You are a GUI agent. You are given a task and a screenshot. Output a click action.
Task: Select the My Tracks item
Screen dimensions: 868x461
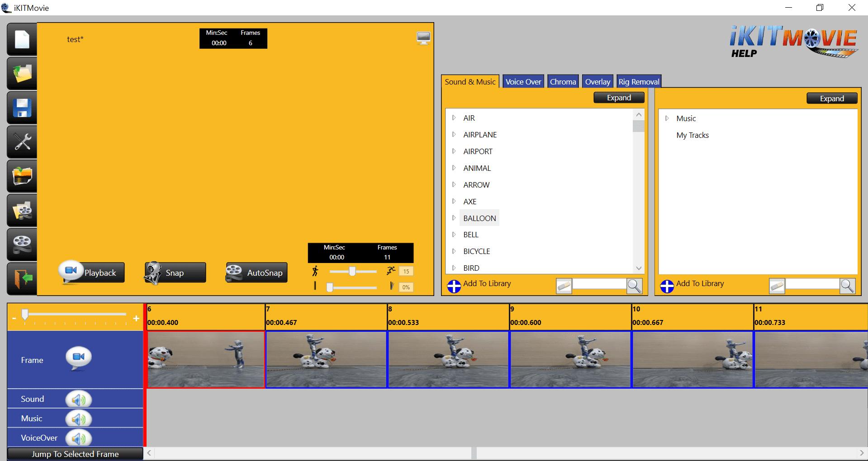(693, 135)
